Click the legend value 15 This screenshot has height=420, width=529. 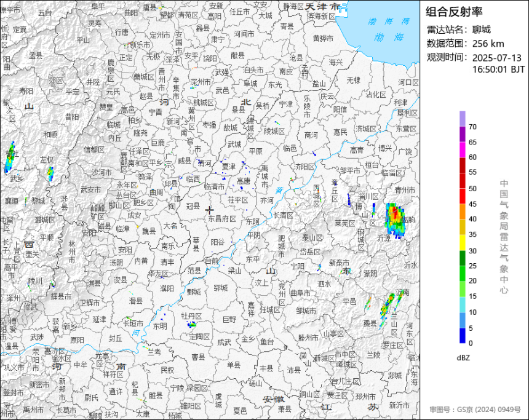(472, 296)
